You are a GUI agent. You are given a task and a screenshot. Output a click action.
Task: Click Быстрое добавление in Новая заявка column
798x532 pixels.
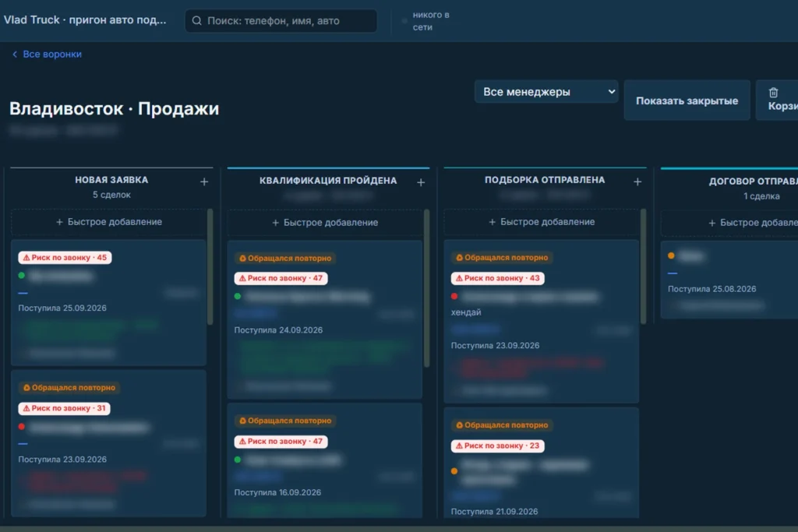pyautogui.click(x=108, y=222)
